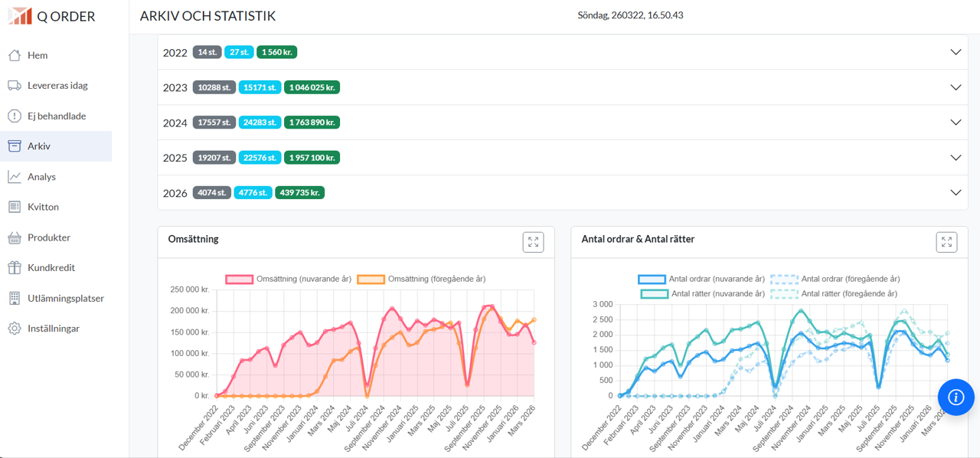The height and width of the screenshot is (458, 980).
Task: Click the Levereras idag truck icon
Action: pyautogui.click(x=14, y=86)
